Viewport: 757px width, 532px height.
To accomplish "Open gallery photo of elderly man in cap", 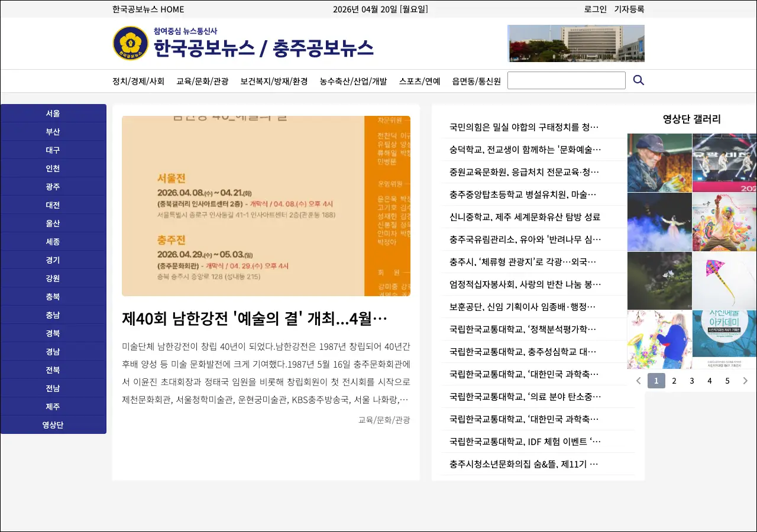I will point(659,163).
